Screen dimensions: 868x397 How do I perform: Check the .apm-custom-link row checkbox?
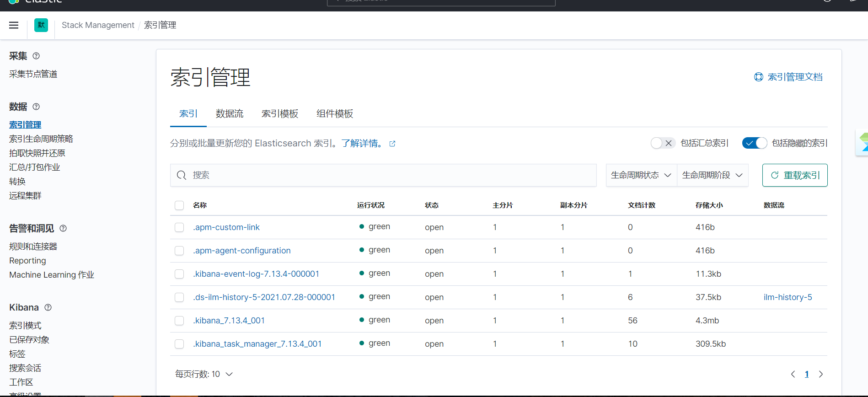point(179,227)
